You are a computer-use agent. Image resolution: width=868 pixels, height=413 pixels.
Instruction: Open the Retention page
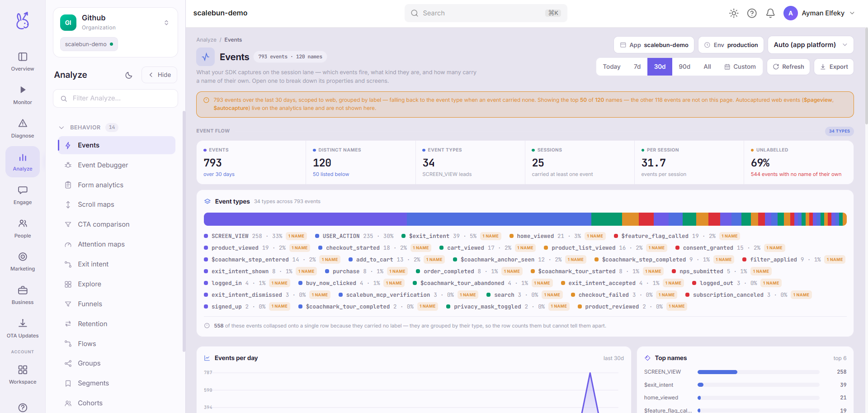click(117, 324)
